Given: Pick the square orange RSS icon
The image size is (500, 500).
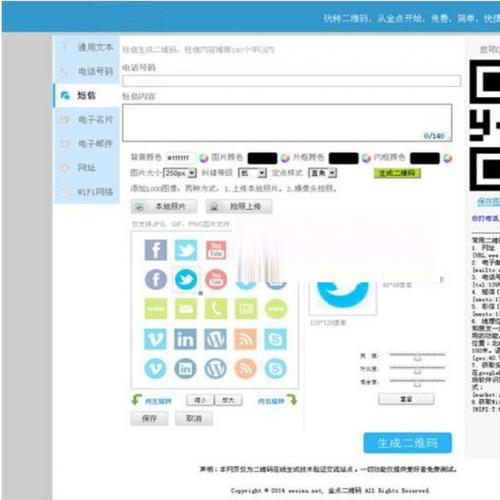Looking at the screenshot, I should [x=246, y=339].
